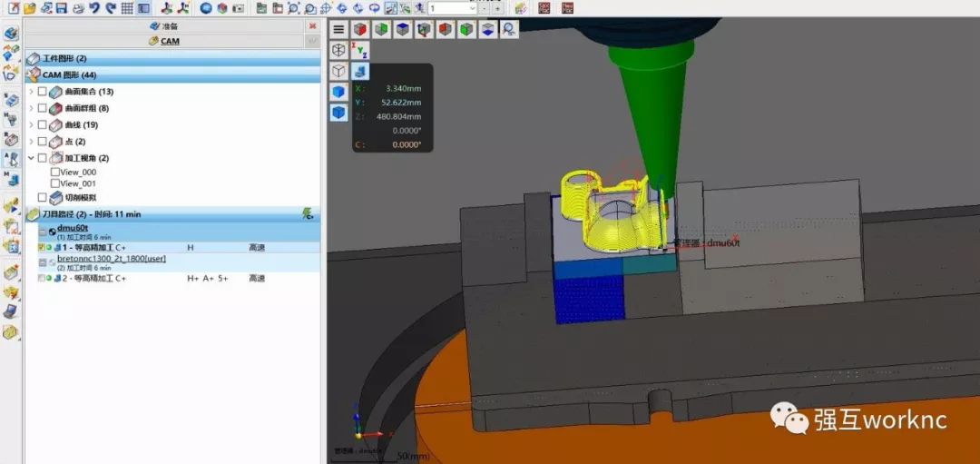Click the machine position display icon

pos(360,71)
